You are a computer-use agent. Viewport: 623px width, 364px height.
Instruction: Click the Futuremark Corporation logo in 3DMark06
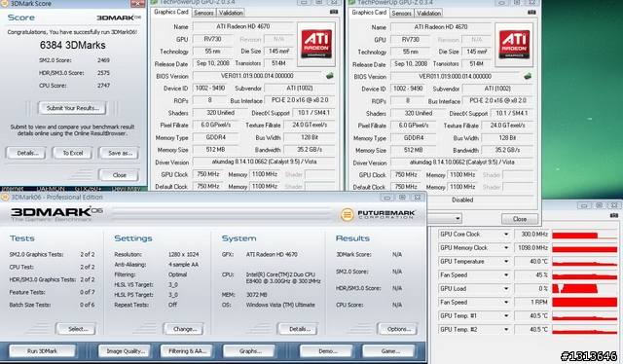(378, 214)
